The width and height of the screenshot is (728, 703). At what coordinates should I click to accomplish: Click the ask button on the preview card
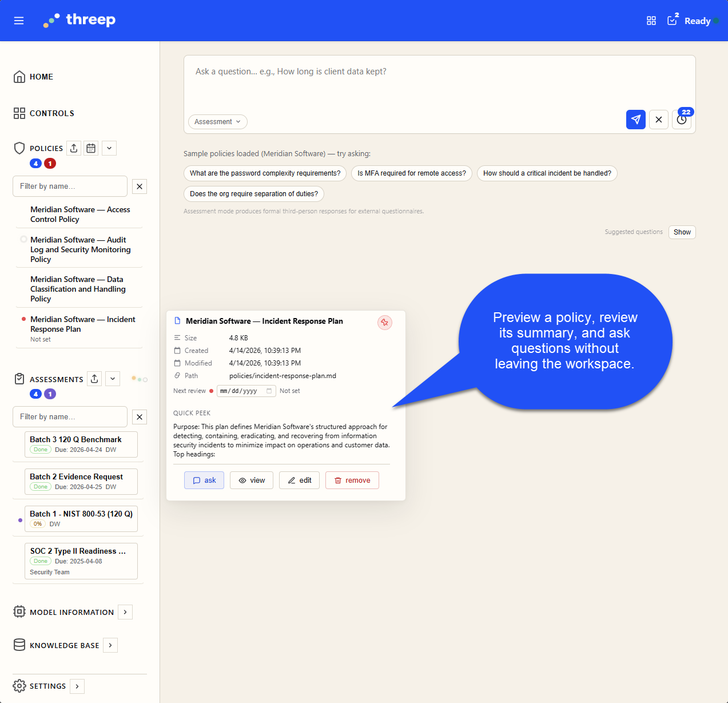tap(204, 480)
